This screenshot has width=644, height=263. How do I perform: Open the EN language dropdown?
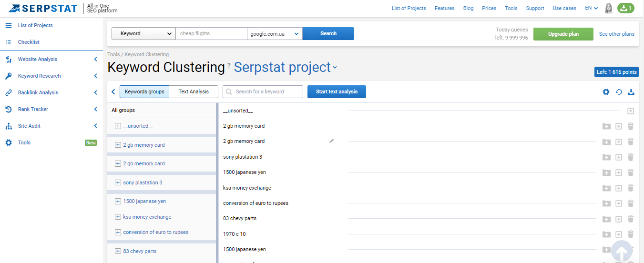point(592,8)
